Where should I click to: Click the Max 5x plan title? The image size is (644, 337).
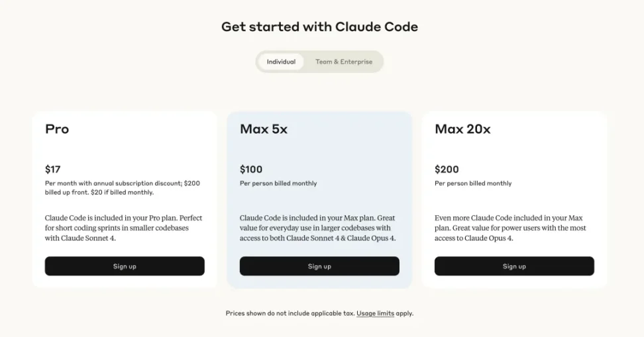pos(264,129)
